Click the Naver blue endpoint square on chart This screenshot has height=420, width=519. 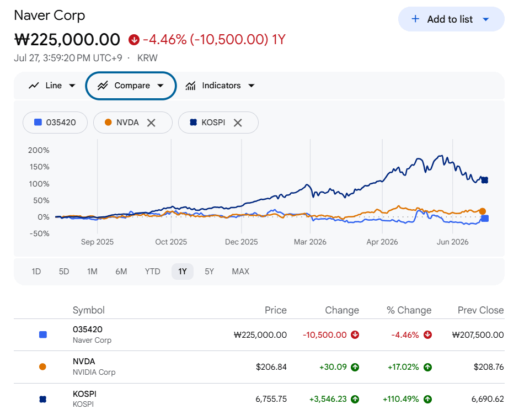point(485,219)
